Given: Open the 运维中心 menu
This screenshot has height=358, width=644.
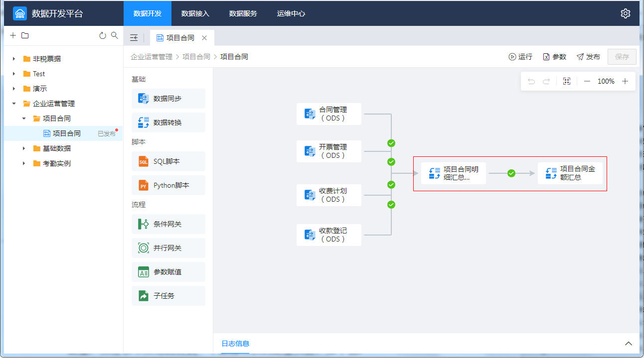Looking at the screenshot, I should 291,13.
